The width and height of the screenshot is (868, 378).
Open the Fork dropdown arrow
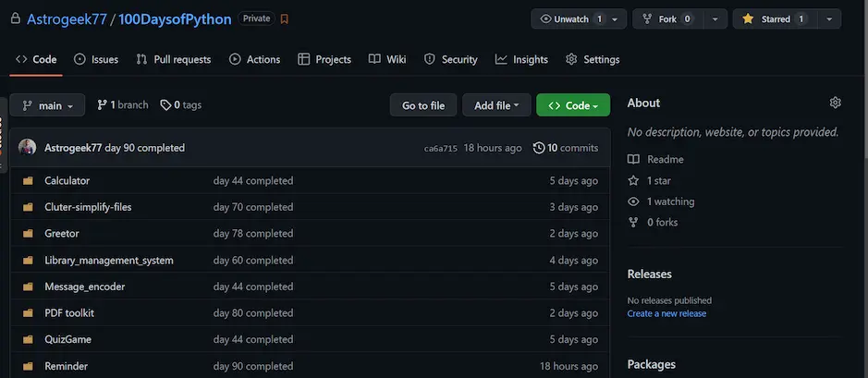[x=715, y=18]
